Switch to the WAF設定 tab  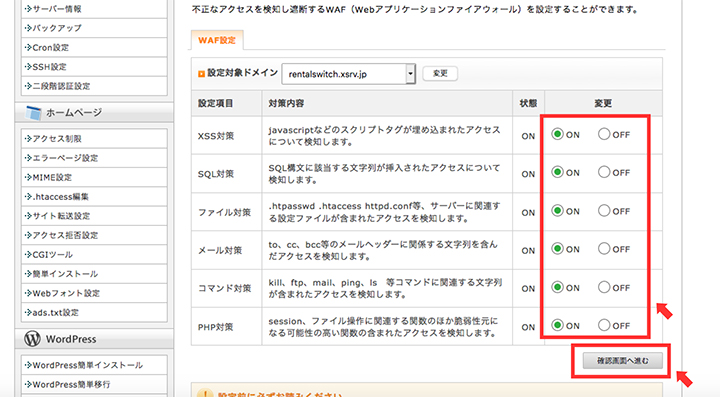217,40
